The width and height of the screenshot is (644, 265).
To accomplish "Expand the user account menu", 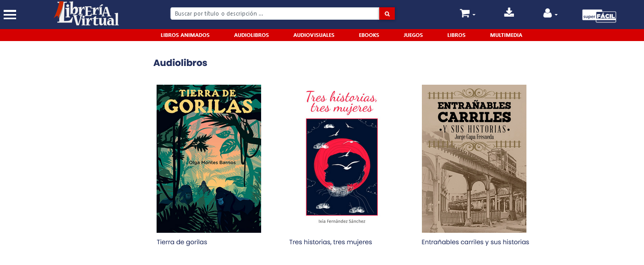I will [550, 14].
